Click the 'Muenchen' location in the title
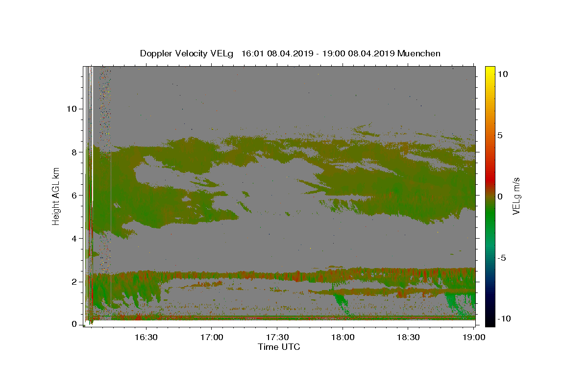This screenshot has height=392, width=588. pos(419,53)
